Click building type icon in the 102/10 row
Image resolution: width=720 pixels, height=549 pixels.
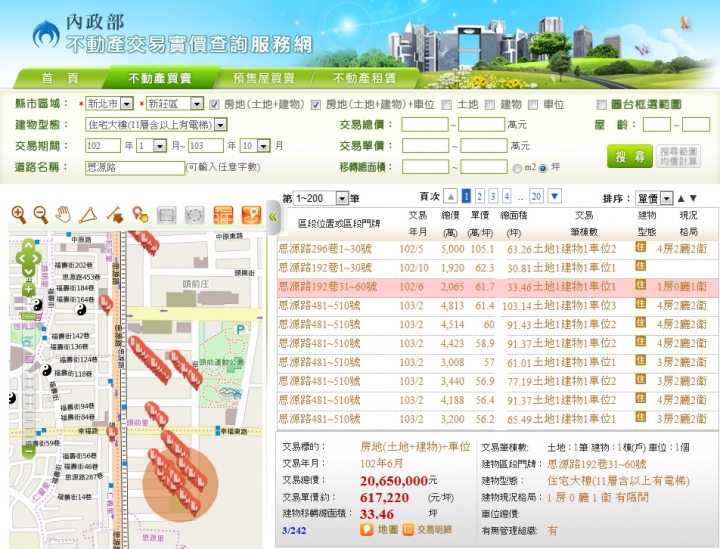coord(640,266)
